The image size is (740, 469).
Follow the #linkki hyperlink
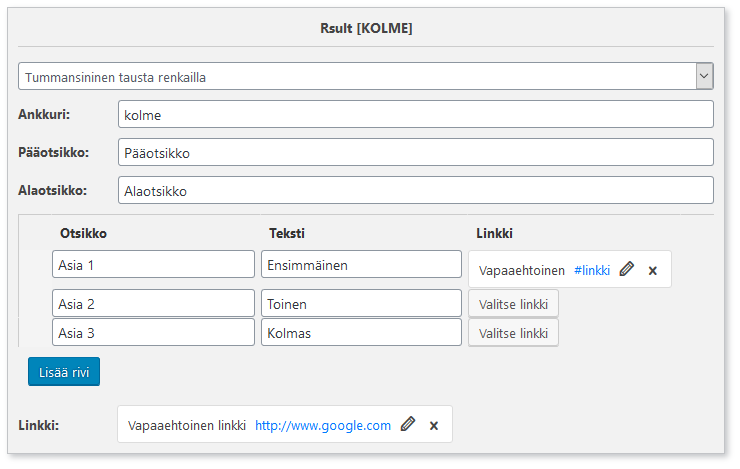point(592,271)
